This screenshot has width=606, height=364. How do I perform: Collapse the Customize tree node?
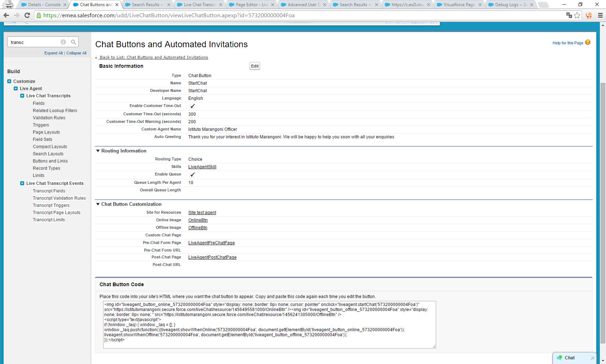(x=9, y=81)
